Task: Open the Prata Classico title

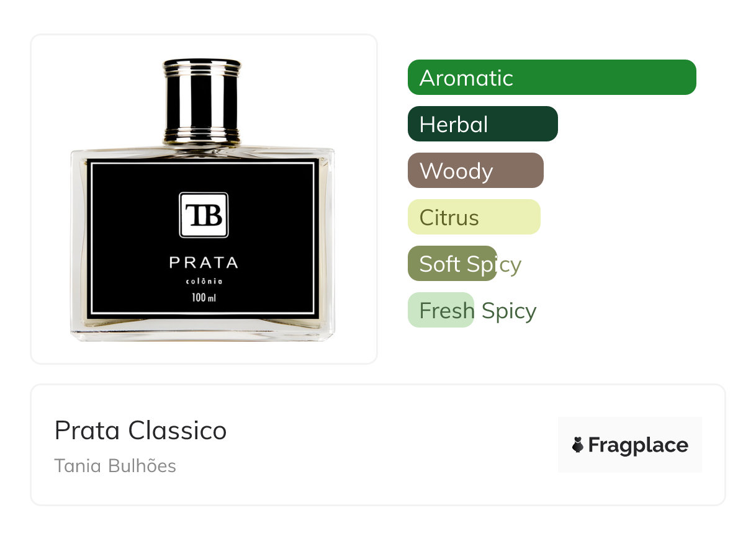Action: 141,431
